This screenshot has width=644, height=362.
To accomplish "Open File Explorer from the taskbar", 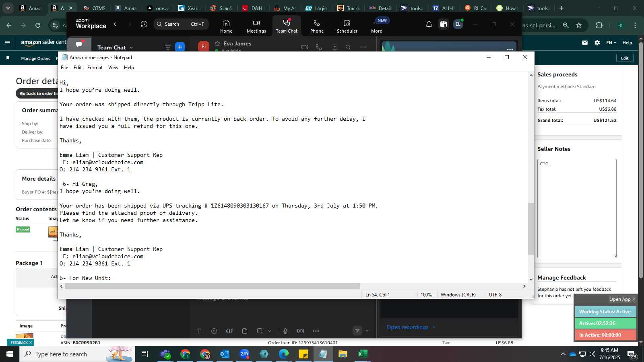I will point(343,354).
